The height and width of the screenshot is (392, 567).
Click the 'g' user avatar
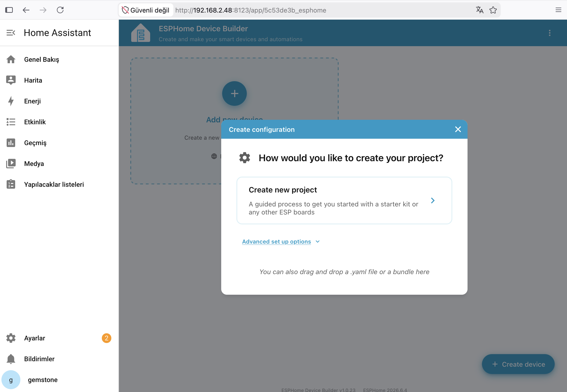11,380
